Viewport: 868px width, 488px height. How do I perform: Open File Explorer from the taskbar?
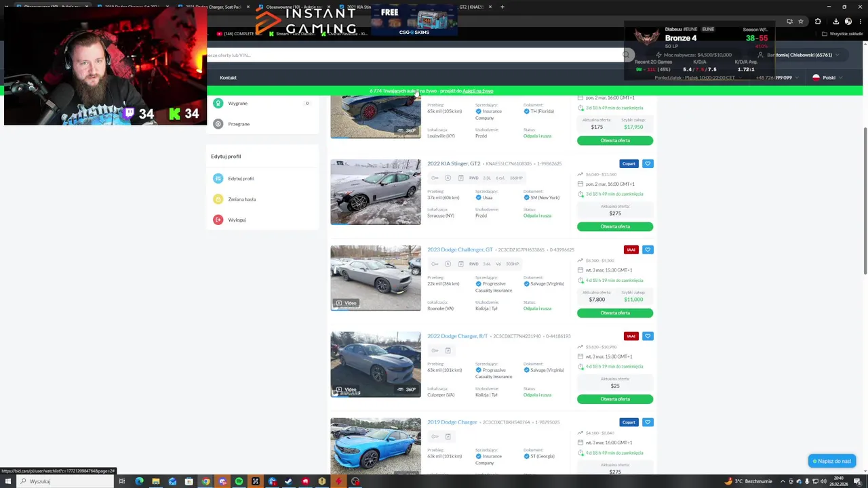(x=155, y=481)
